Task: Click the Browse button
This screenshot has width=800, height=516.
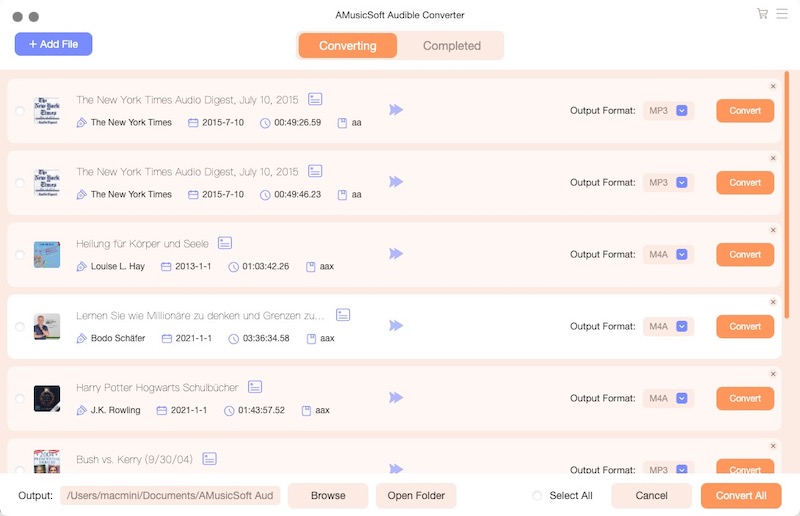Action: (328, 496)
